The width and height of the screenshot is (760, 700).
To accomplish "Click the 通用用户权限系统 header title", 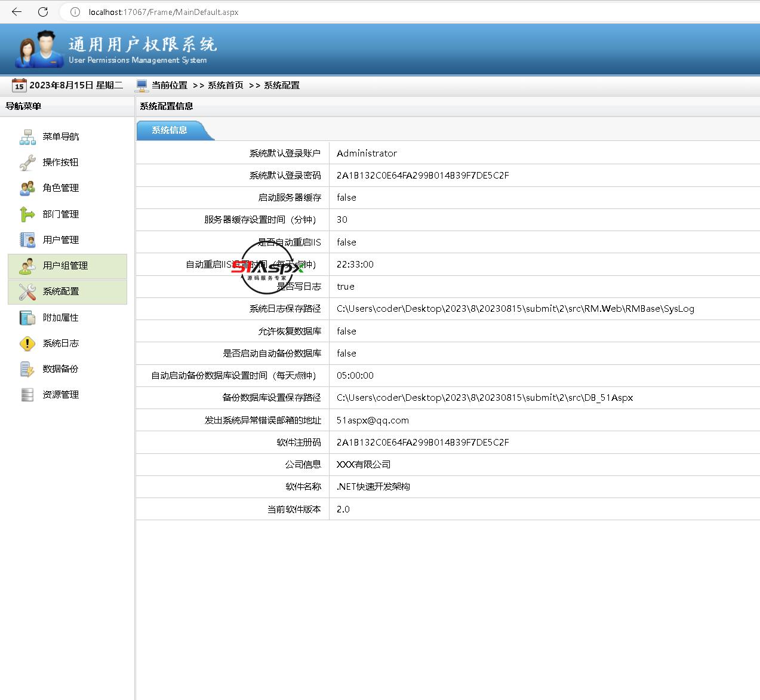I will pyautogui.click(x=142, y=44).
